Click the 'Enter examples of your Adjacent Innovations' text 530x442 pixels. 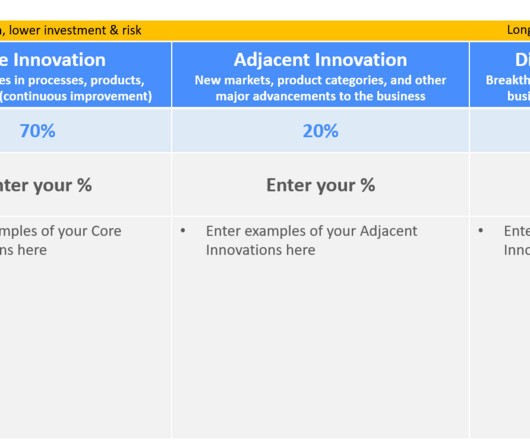pyautogui.click(x=311, y=241)
